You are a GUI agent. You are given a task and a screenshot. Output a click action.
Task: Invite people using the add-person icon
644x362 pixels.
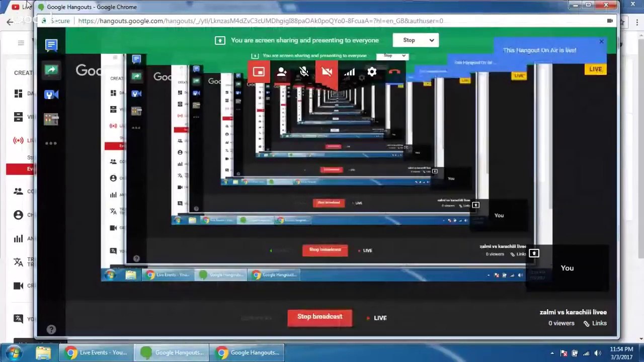tap(282, 72)
